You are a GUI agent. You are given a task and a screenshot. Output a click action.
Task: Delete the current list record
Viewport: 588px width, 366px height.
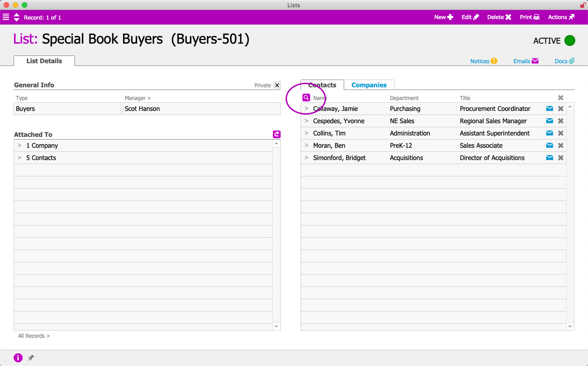(x=499, y=17)
